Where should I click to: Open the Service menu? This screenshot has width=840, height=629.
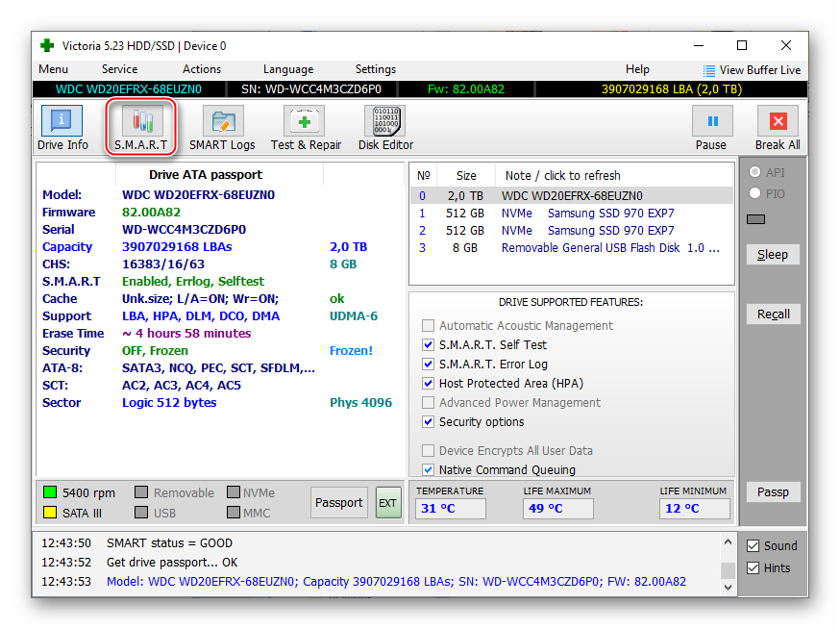pos(119,69)
